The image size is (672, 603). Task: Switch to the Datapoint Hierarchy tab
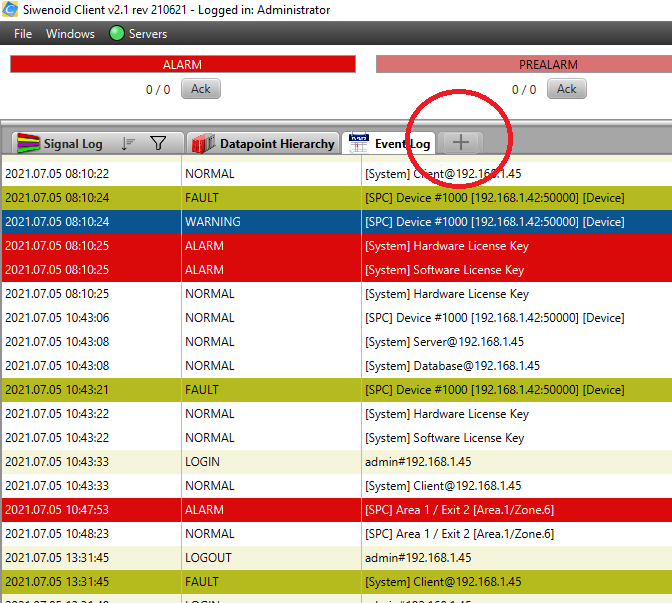277,144
